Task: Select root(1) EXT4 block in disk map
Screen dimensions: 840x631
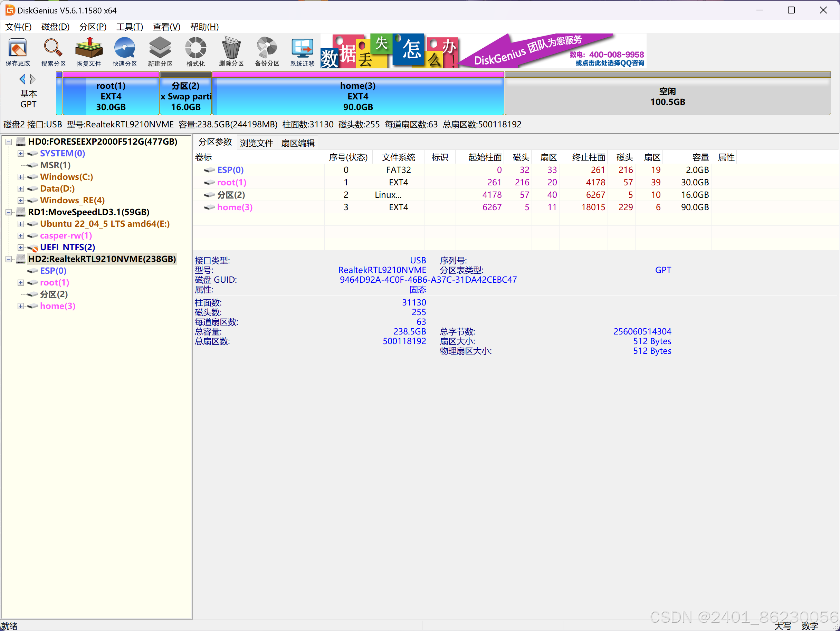Action: click(x=111, y=93)
